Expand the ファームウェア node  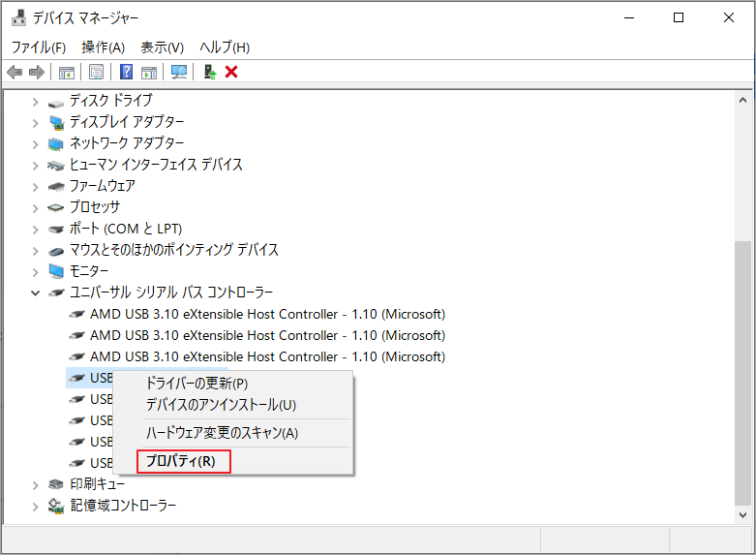35,187
